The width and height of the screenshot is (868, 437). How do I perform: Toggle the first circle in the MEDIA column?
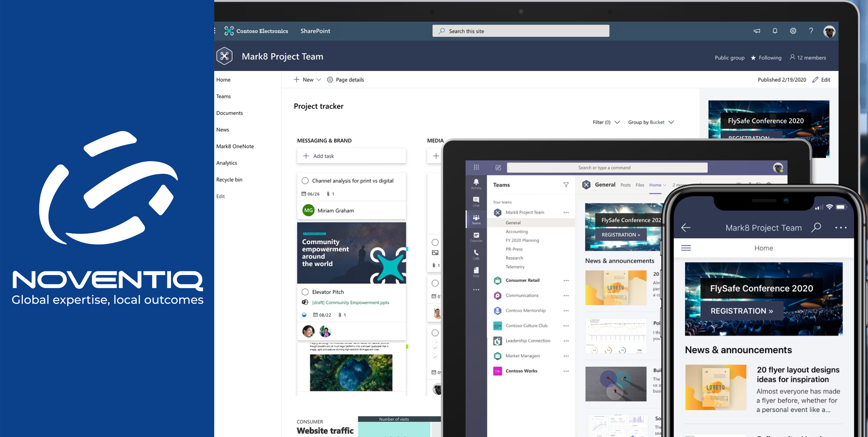coord(435,242)
